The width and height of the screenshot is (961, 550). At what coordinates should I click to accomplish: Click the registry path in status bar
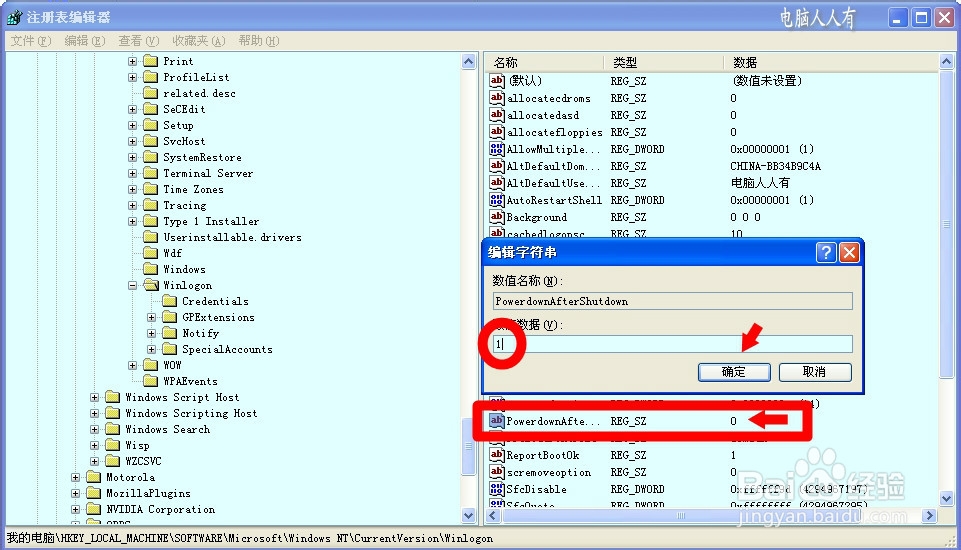(249, 538)
